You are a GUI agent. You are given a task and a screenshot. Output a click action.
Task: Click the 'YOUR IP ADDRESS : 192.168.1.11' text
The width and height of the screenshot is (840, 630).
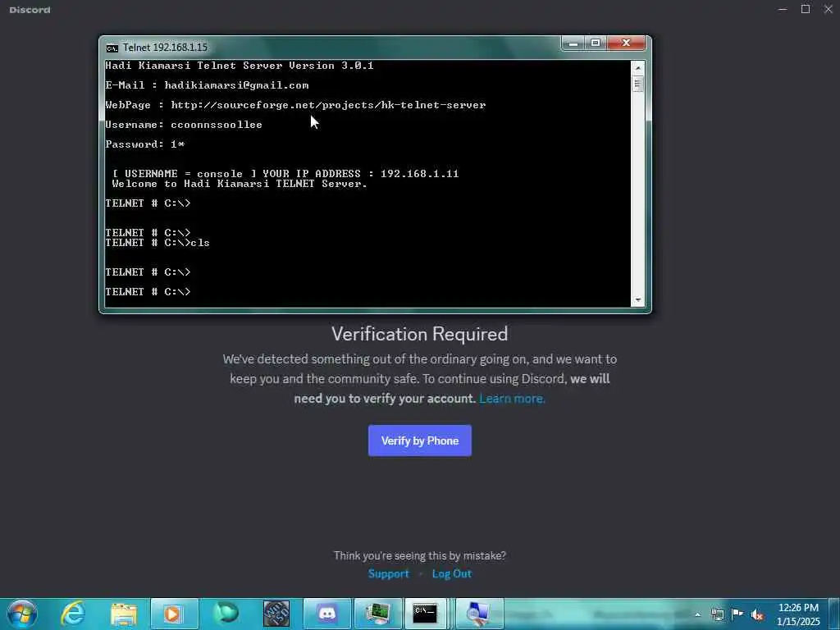coord(361,174)
